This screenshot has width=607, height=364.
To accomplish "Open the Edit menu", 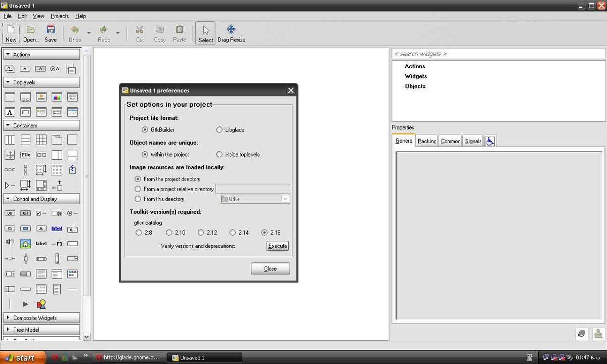I will [x=22, y=16].
